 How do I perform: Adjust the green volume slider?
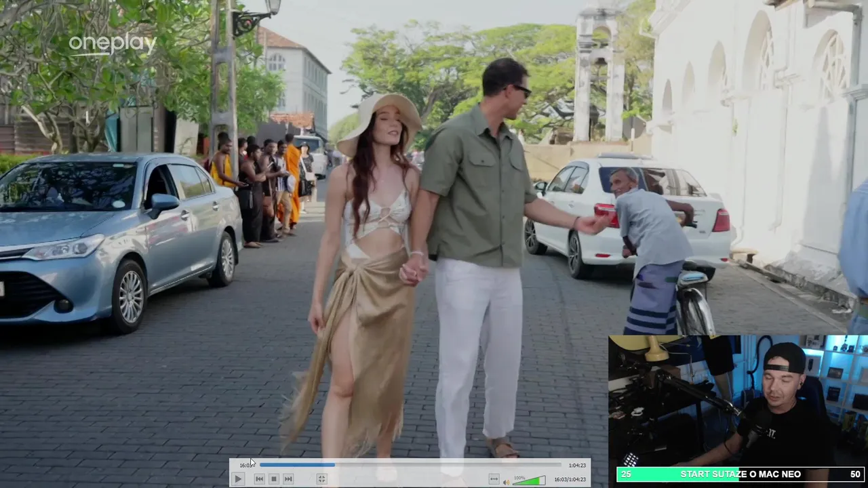coord(529,481)
